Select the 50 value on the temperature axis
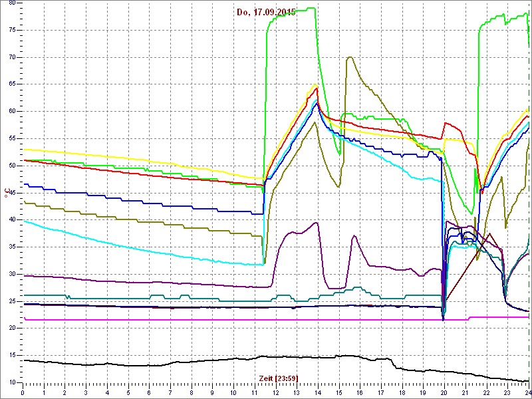 (x=12, y=166)
